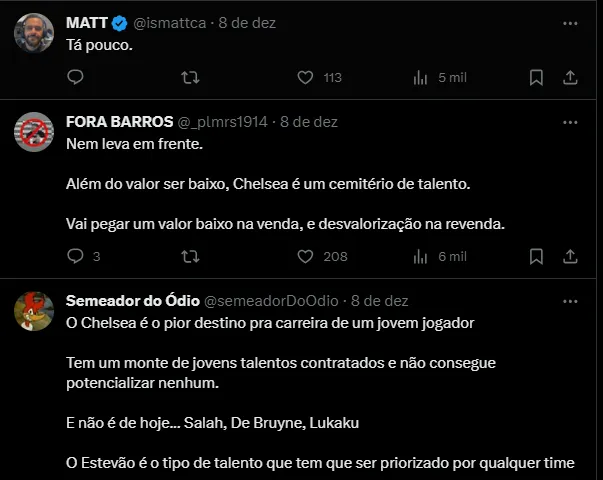
Task: View analytics on MATT's 5 mil views
Action: pyautogui.click(x=421, y=77)
